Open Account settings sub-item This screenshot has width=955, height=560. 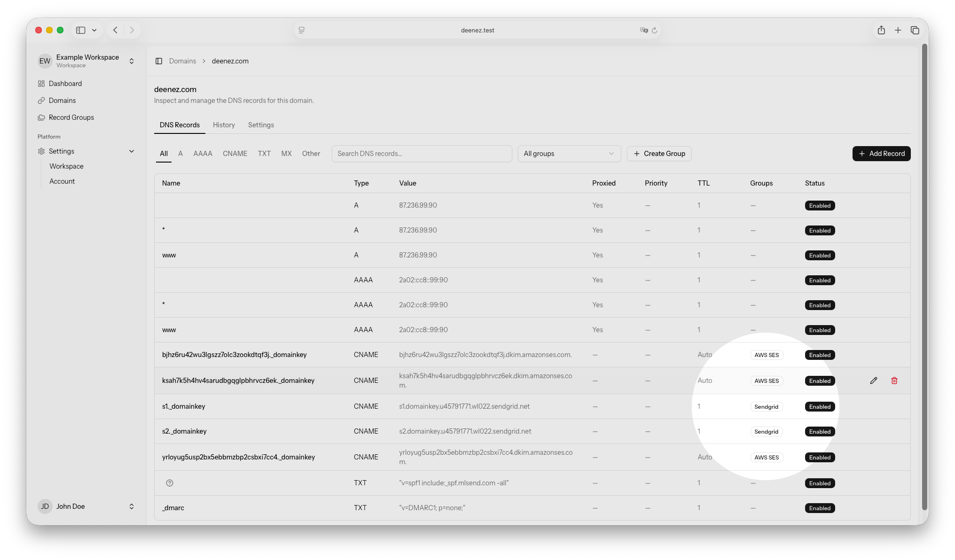pos(62,181)
